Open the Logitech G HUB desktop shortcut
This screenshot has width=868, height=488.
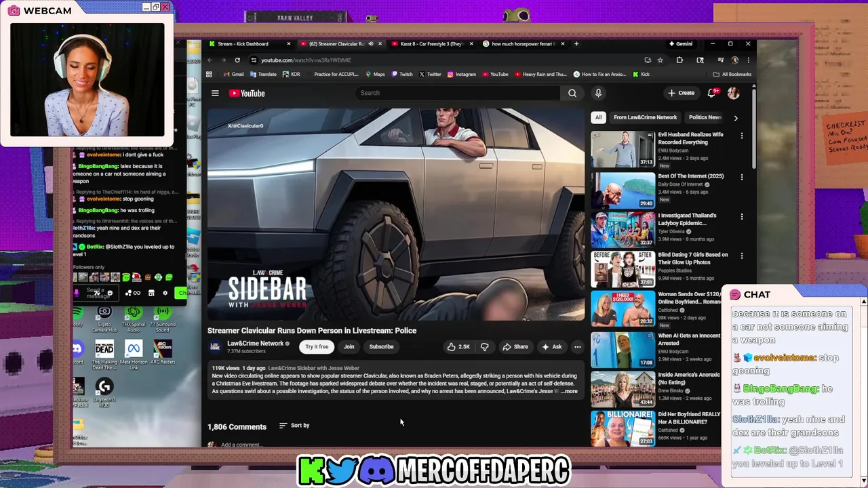click(104, 392)
